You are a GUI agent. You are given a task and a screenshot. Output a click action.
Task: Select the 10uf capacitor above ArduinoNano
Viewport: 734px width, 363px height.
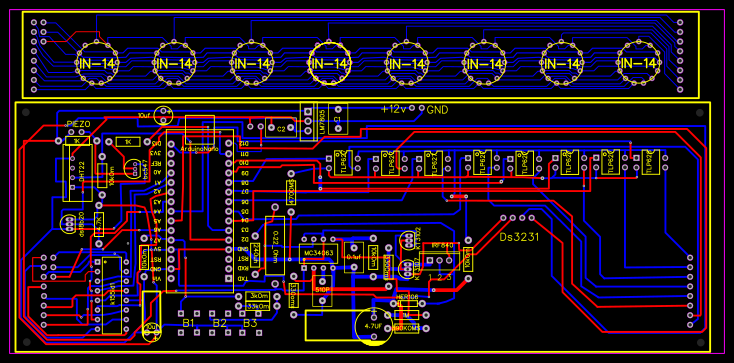tap(164, 115)
